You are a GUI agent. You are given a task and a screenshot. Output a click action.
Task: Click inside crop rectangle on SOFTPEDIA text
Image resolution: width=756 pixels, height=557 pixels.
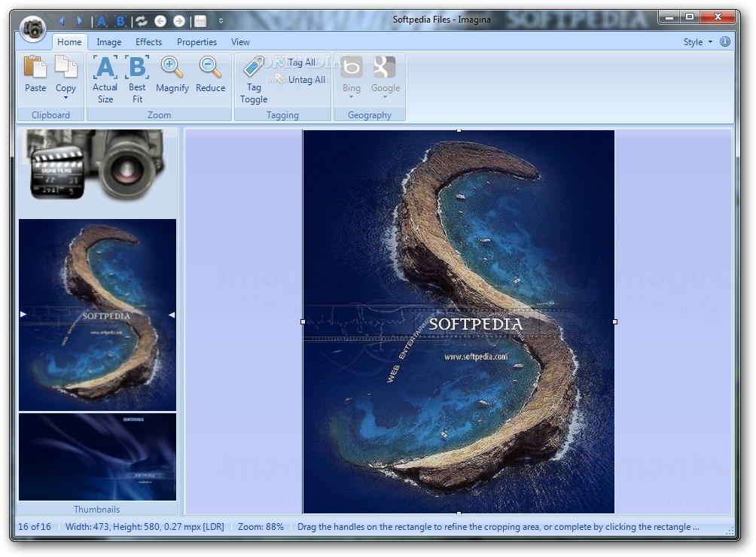(476, 324)
